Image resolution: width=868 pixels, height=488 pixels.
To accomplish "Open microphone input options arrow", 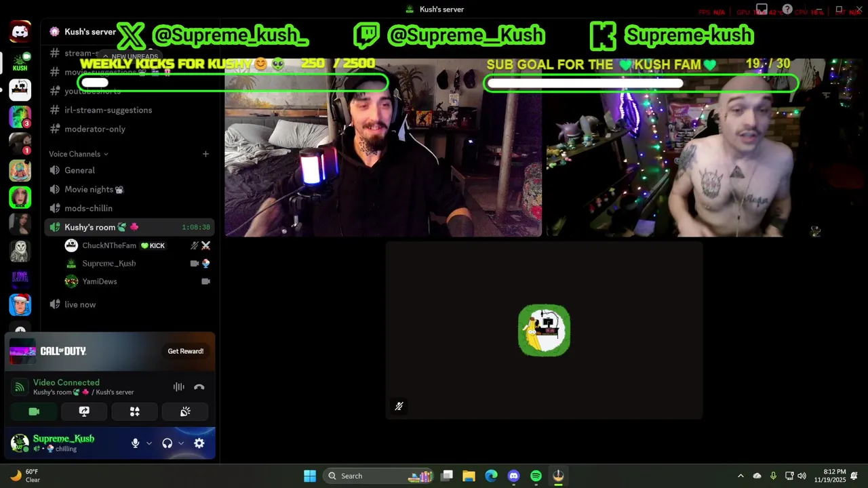I will 149,443.
